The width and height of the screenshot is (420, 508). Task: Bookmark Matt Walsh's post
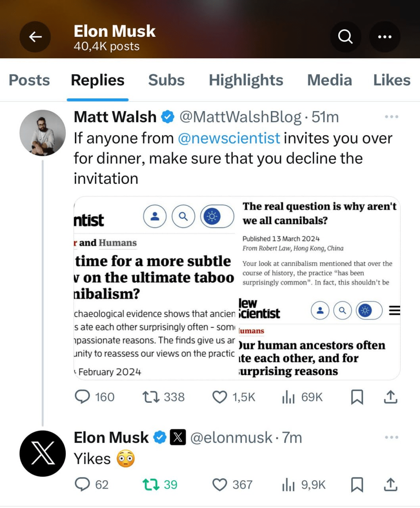coord(357,397)
